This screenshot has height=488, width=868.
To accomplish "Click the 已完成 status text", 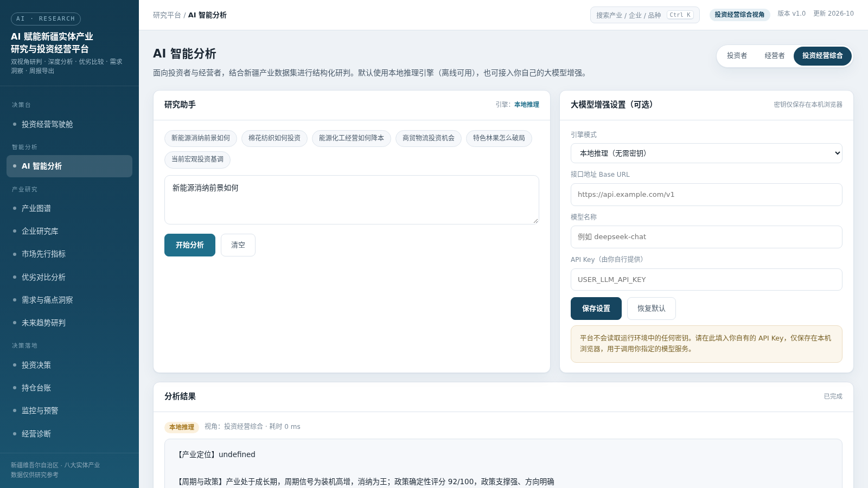I will pos(833,396).
